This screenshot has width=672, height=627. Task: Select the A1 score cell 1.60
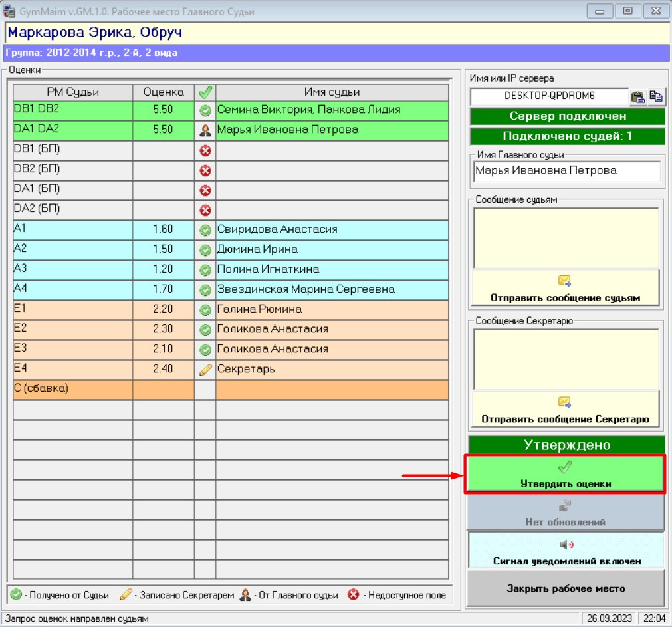163,229
